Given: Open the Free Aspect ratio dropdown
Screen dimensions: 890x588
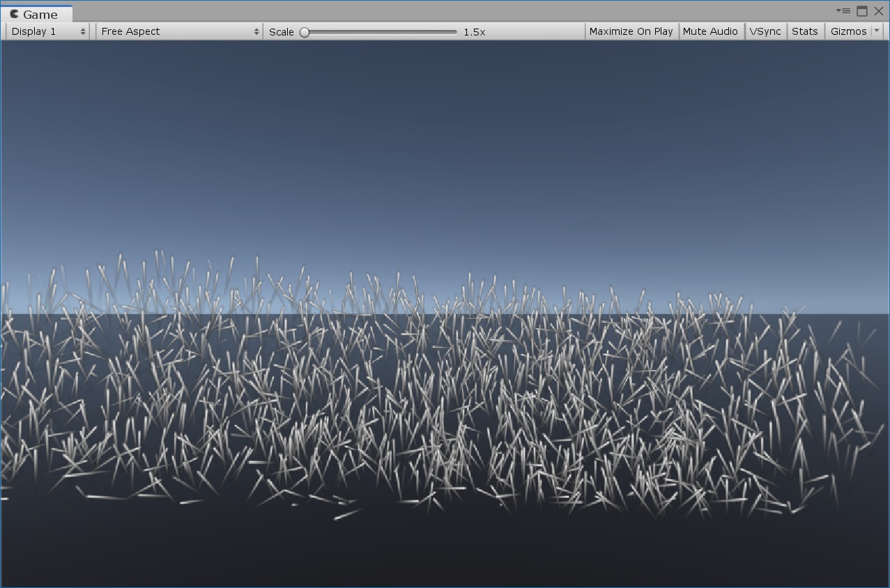Looking at the screenshot, I should pos(179,31).
